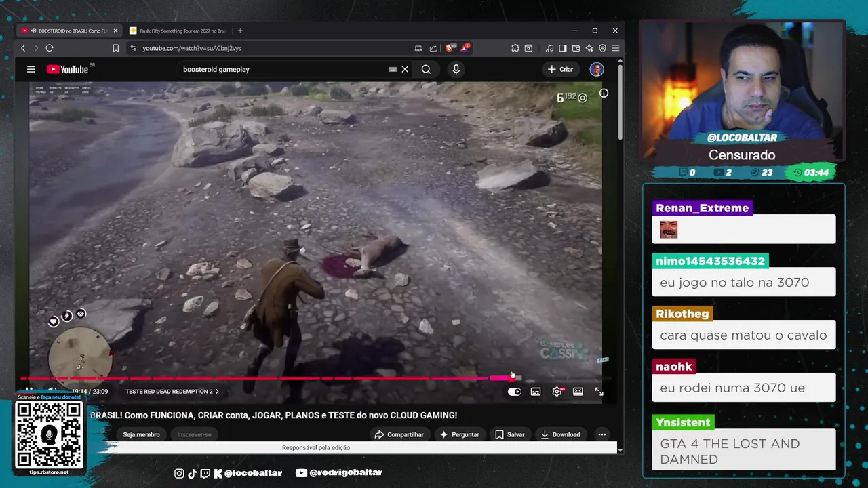Click the Seja membro button
Viewport: 868px width, 488px height.
click(x=141, y=434)
